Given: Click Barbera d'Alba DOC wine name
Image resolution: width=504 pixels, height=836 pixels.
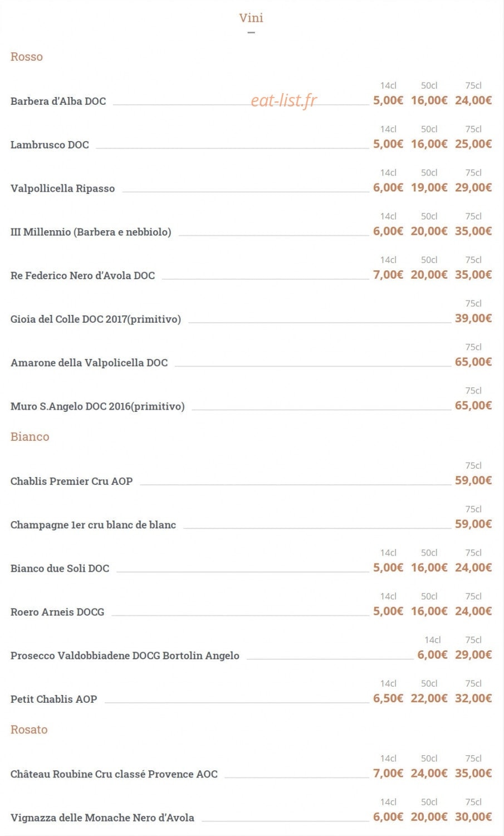Looking at the screenshot, I should click(58, 101).
